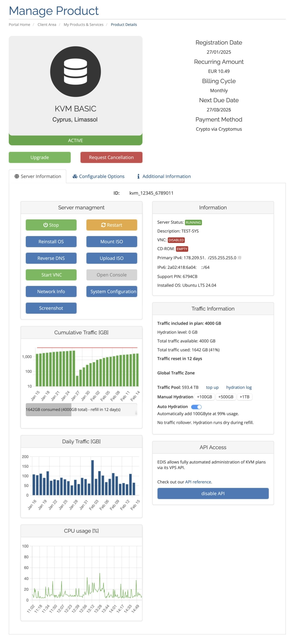Click the globe icon on Server Information tab
This screenshot has width=295, height=644.
(17, 176)
